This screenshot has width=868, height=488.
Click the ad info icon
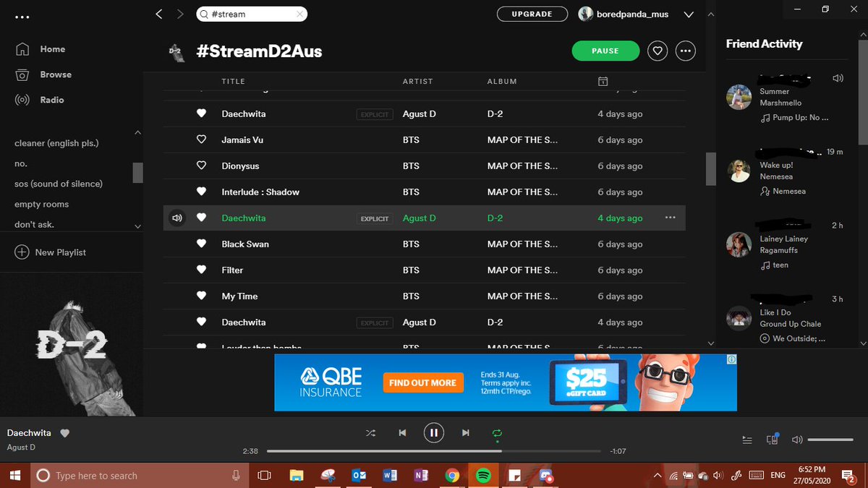pyautogui.click(x=731, y=359)
